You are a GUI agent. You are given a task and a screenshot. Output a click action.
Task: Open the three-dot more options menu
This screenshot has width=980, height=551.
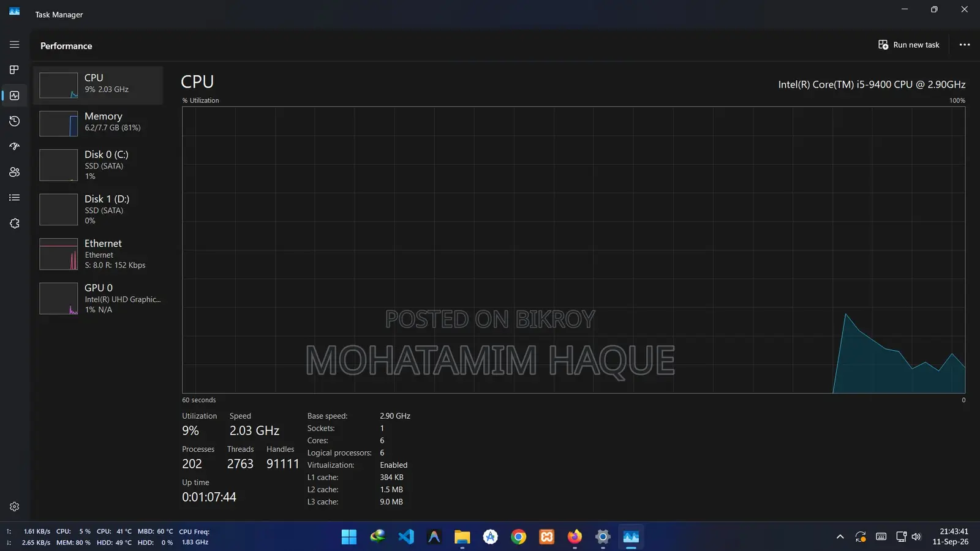click(964, 45)
